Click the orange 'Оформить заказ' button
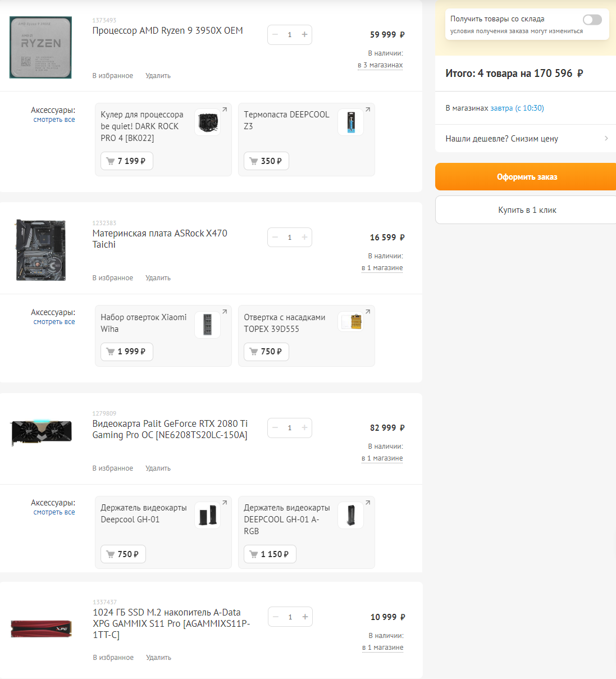The height and width of the screenshot is (679, 616). 526,177
